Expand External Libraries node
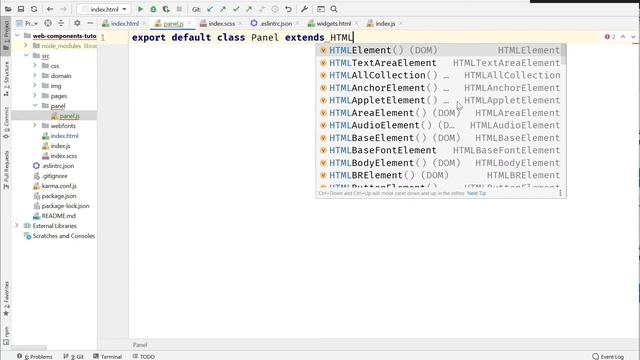The width and height of the screenshot is (640, 360). click(17, 226)
